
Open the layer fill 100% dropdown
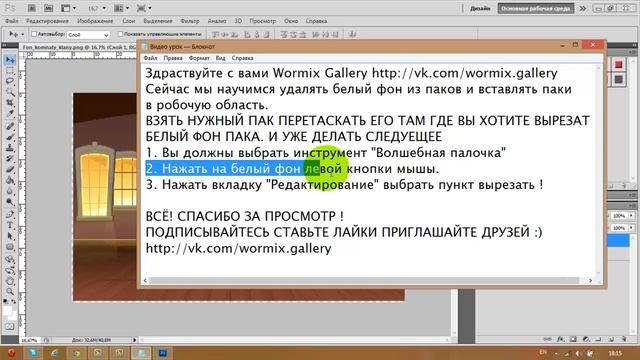click(x=631, y=228)
